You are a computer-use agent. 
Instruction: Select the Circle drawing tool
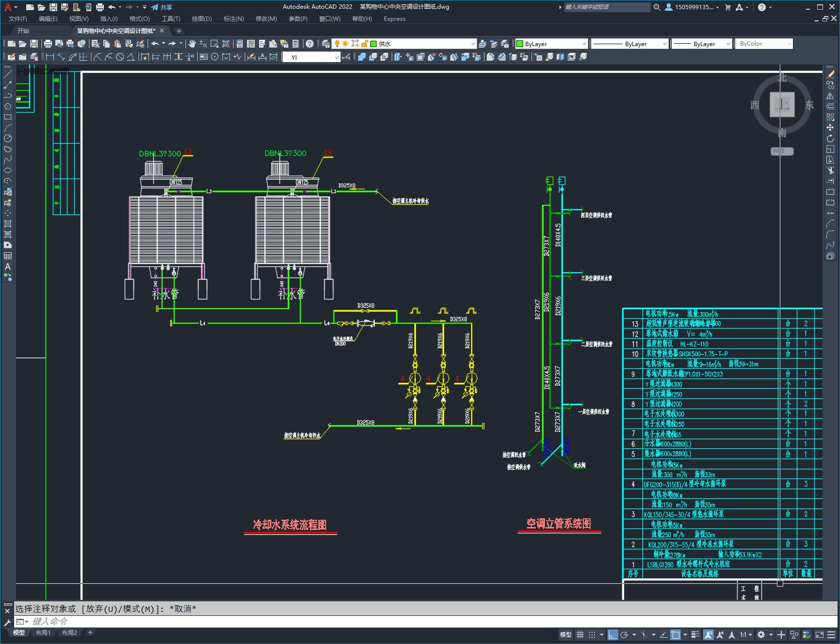(7, 138)
